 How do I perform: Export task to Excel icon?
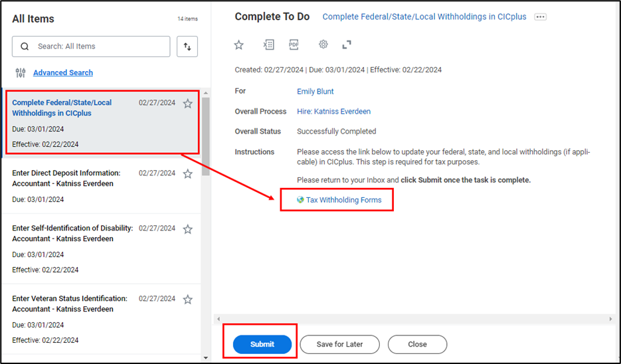coord(268,45)
